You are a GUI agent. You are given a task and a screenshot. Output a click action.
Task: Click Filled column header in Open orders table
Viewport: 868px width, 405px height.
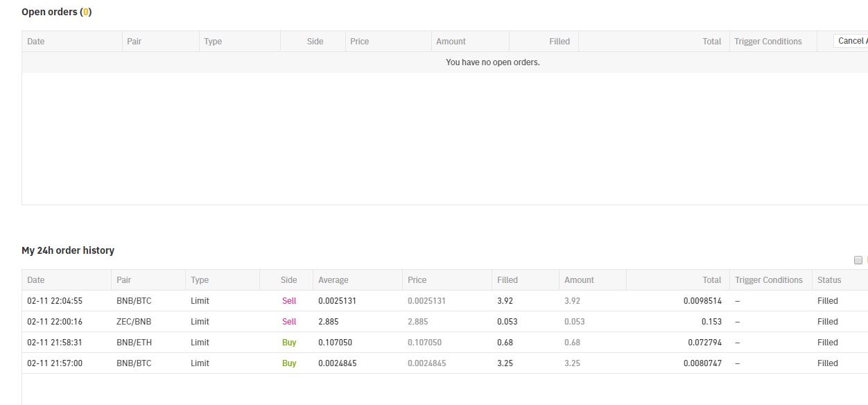point(559,42)
